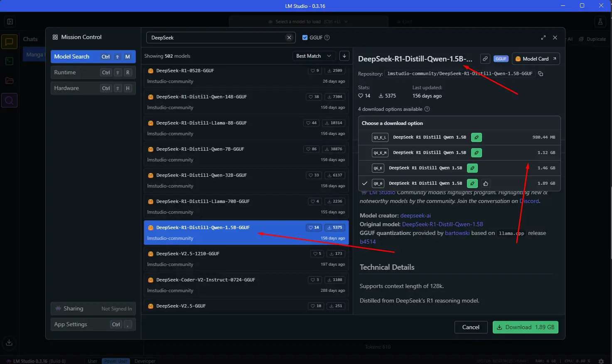
Task: Open the Discord link
Action: pos(529,201)
